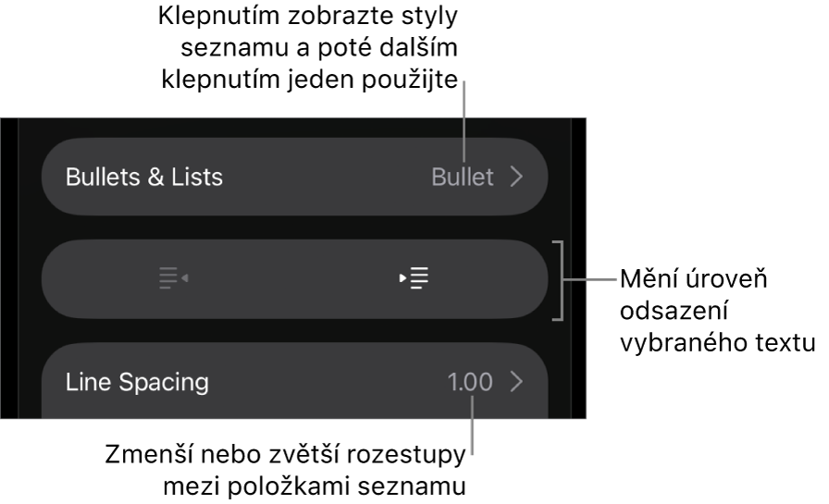Open the Line Spacing settings

tap(294, 381)
